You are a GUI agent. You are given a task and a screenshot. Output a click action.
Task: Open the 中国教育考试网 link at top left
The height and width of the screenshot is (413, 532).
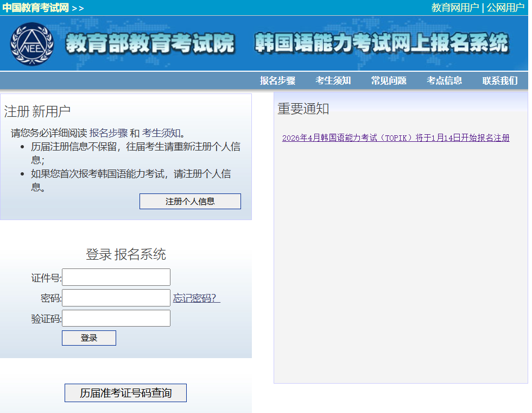click(35, 8)
